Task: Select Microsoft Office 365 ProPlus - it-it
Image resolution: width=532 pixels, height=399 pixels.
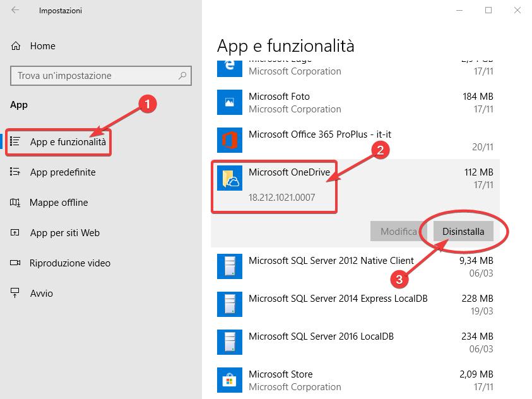Action: click(319, 134)
